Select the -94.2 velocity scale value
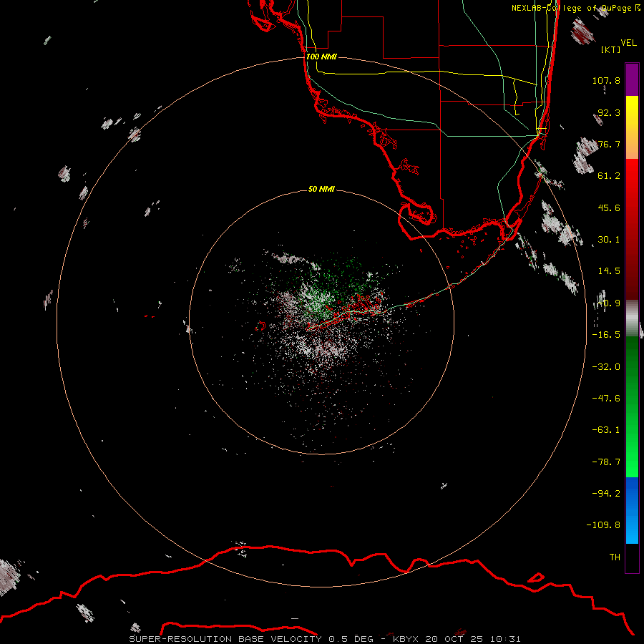This screenshot has width=644, height=644. (x=606, y=494)
